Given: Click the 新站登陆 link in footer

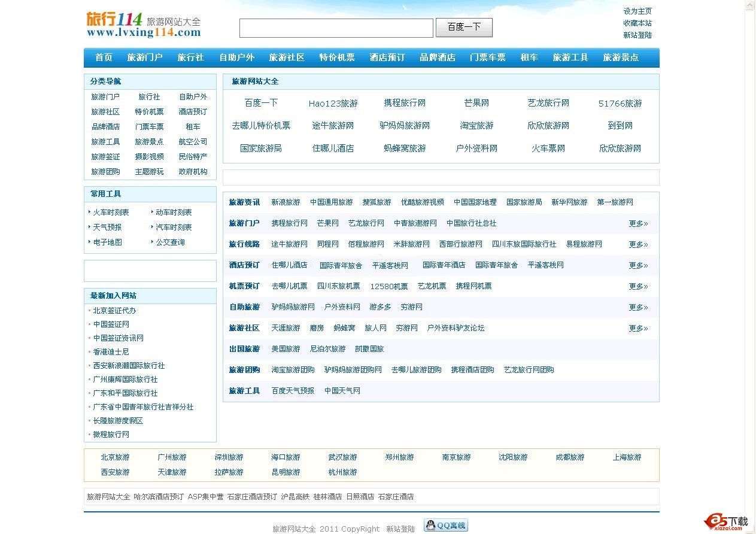Looking at the screenshot, I should pyautogui.click(x=400, y=529).
